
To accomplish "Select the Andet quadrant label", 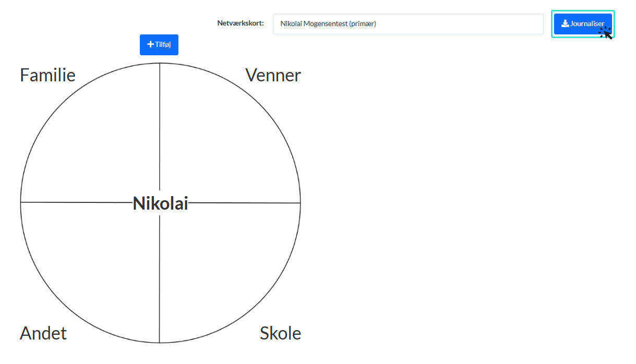I will coord(43,333).
